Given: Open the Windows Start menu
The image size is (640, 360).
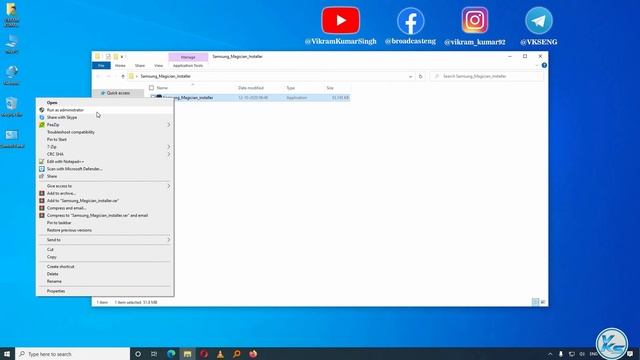Looking at the screenshot, I should coord(7,354).
